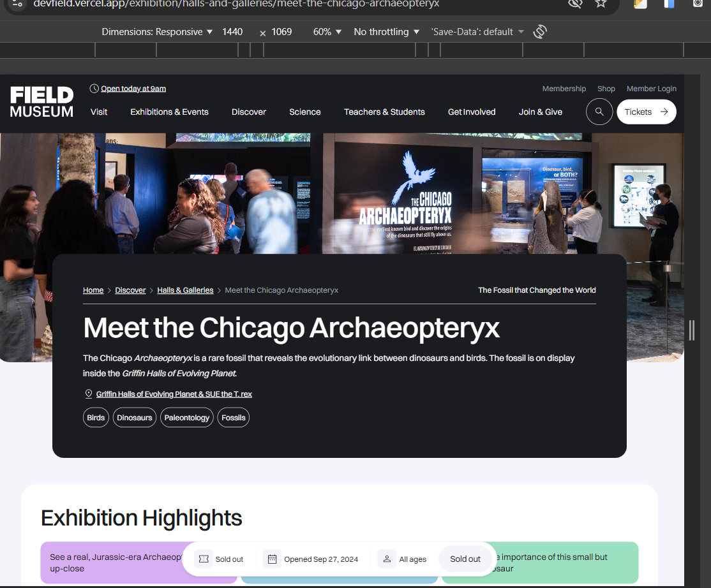The height and width of the screenshot is (588, 711).
Task: Open the Get Involved menu
Action: tap(472, 112)
